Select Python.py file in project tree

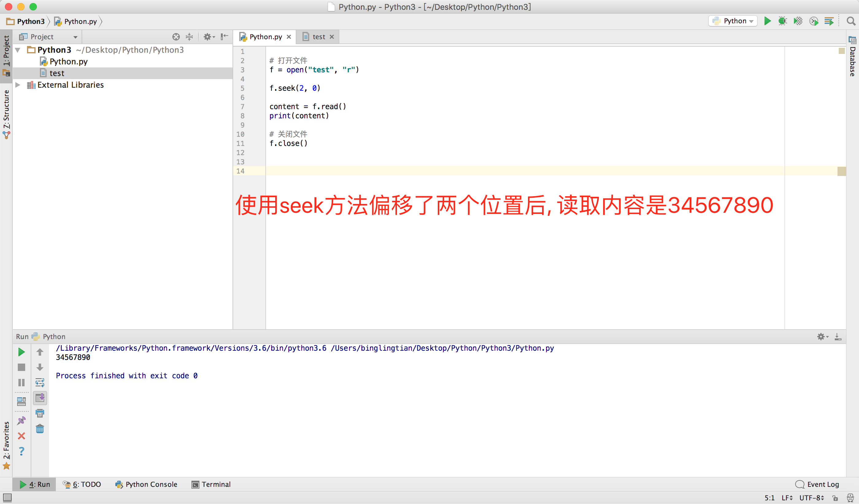(x=68, y=62)
